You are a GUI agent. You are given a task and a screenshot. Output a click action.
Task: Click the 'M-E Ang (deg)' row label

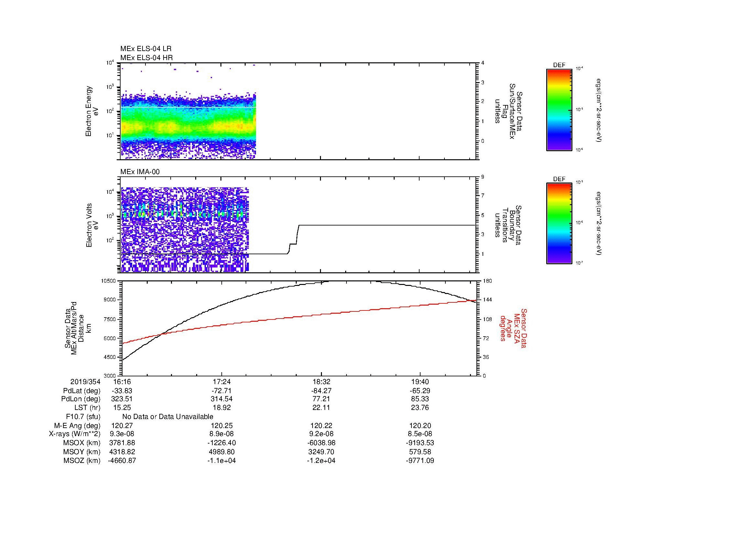point(77,426)
